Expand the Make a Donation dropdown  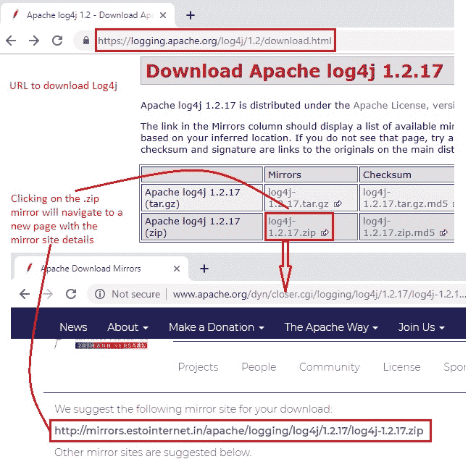[x=217, y=327]
